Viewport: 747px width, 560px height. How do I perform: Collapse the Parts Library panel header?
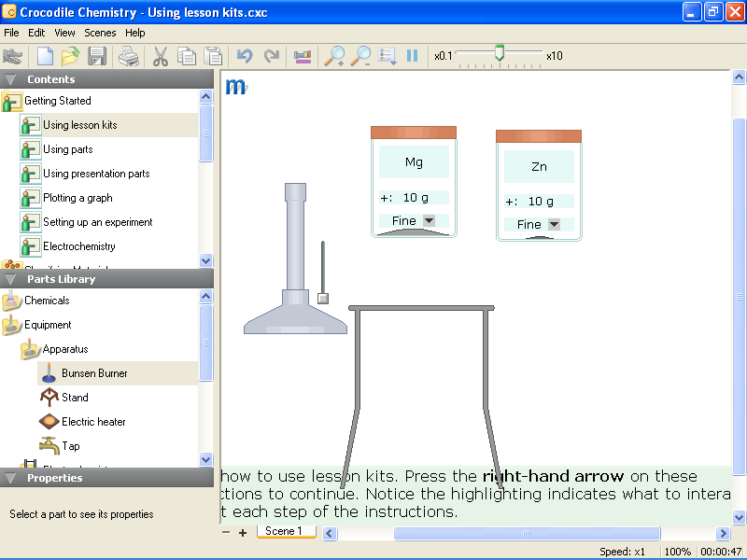pos(11,279)
